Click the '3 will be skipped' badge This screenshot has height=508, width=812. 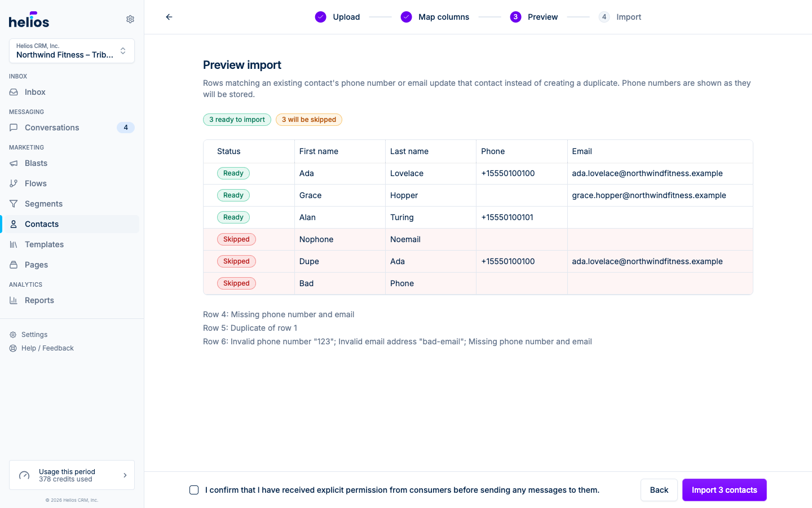[x=309, y=120]
